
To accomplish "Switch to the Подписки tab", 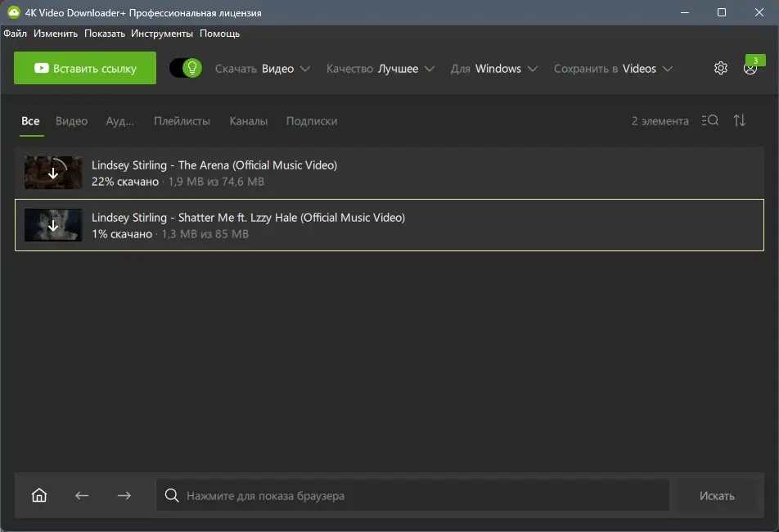I will 312,120.
